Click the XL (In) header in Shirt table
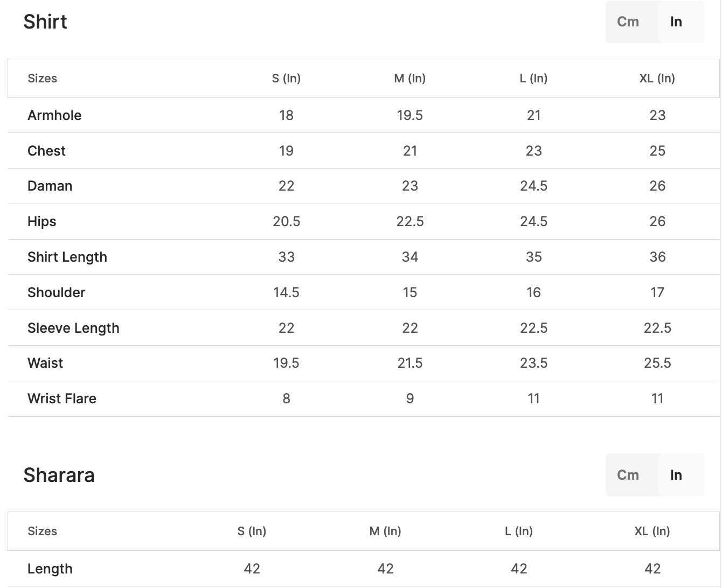Image resolution: width=722 pixels, height=588 pixels. coord(657,79)
